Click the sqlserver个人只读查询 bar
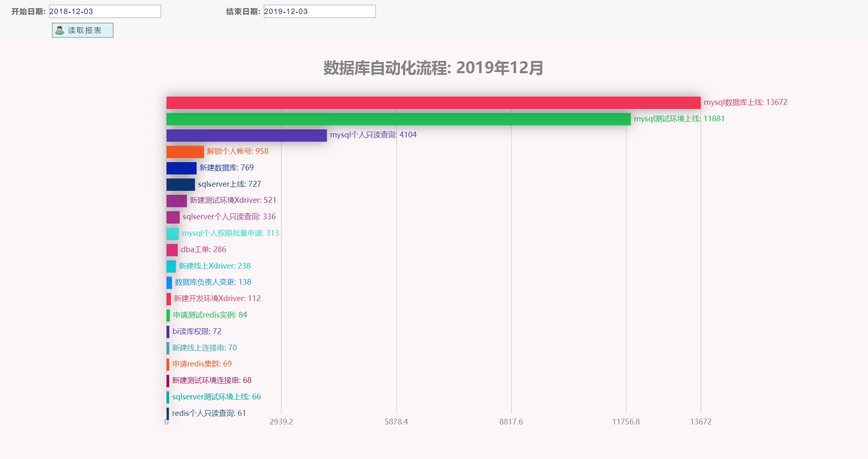Viewport: 868px width, 459px height. pos(173,217)
